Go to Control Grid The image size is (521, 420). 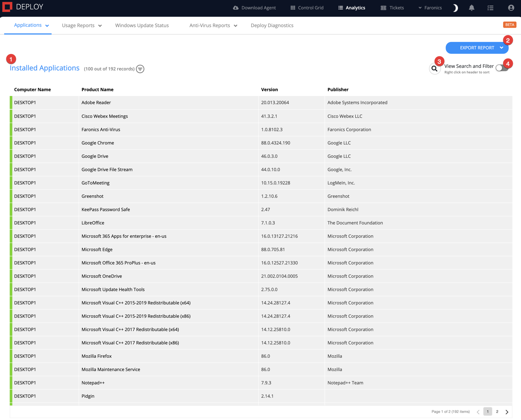[307, 8]
